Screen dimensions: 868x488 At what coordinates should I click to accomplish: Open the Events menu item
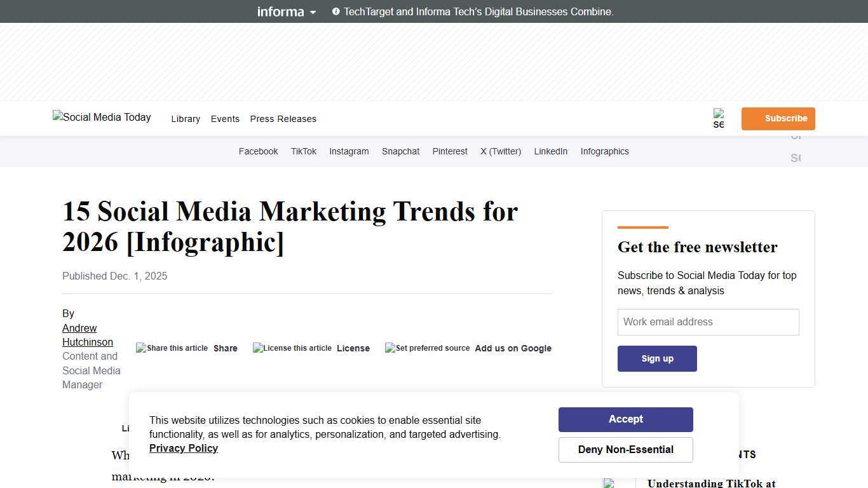pos(225,119)
